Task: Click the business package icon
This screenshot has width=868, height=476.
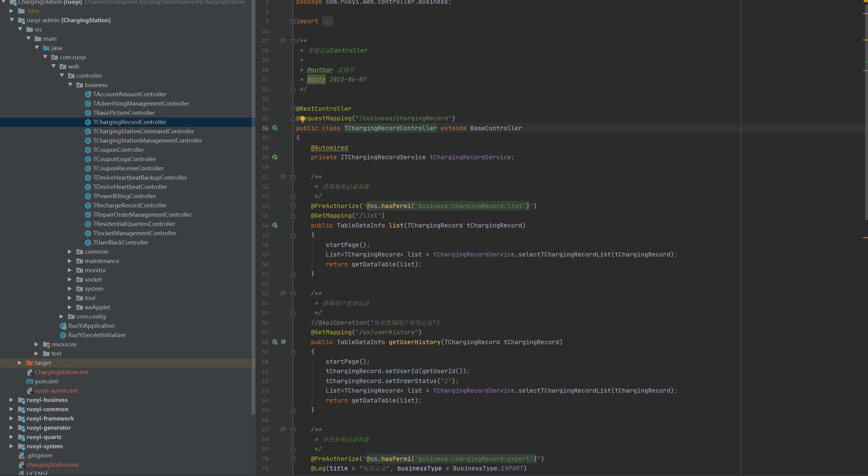Action: click(x=80, y=85)
